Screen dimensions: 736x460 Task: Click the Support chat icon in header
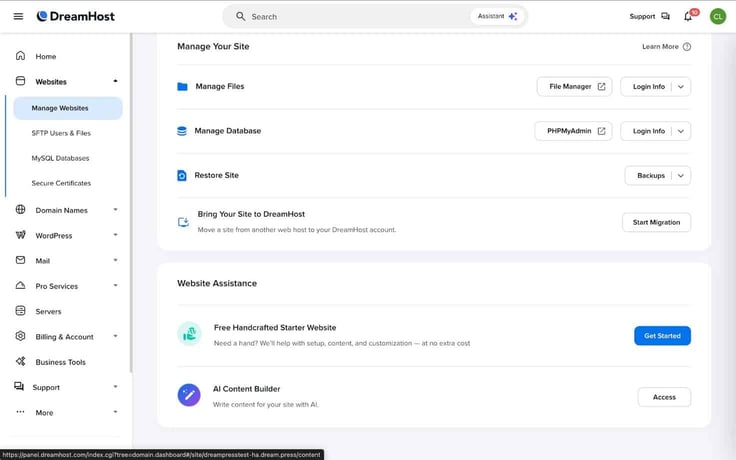[666, 16]
